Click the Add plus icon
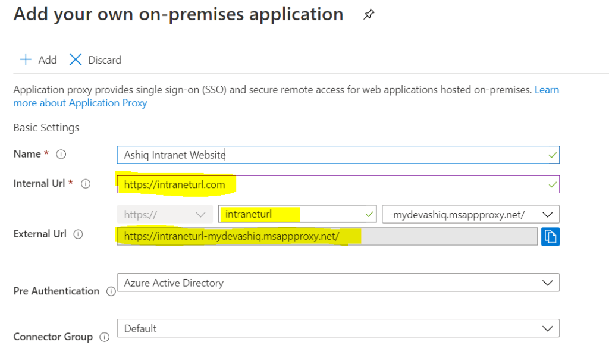609x364 pixels. pyautogui.click(x=26, y=59)
